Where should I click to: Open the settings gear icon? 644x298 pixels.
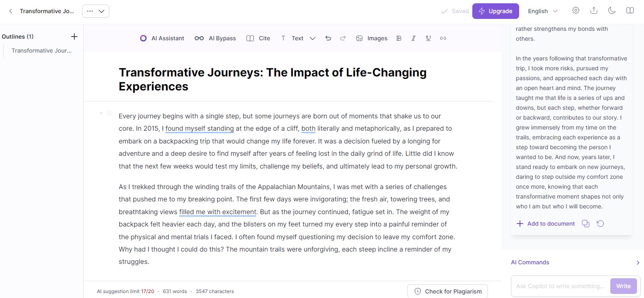[x=576, y=11]
